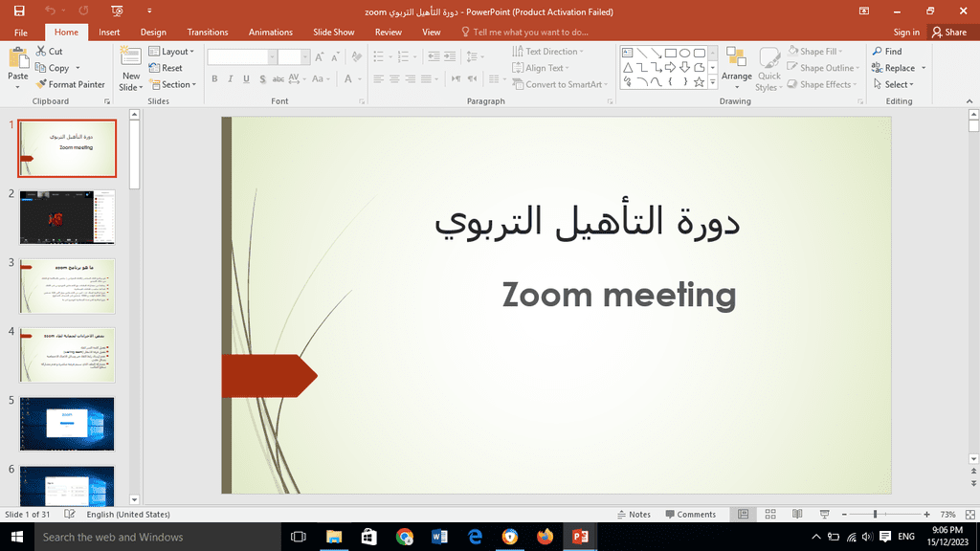
Task: Add a New Slide
Action: (130, 68)
